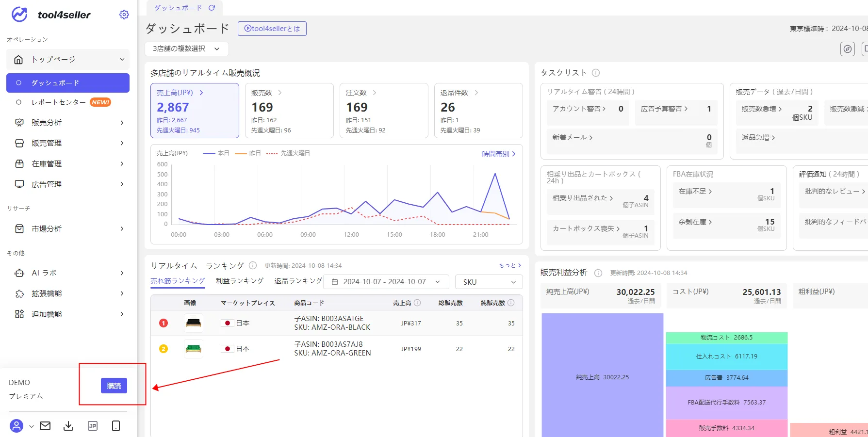Click info icon beside 純販売数 column header
The width and height of the screenshot is (868, 437).
coord(510,303)
